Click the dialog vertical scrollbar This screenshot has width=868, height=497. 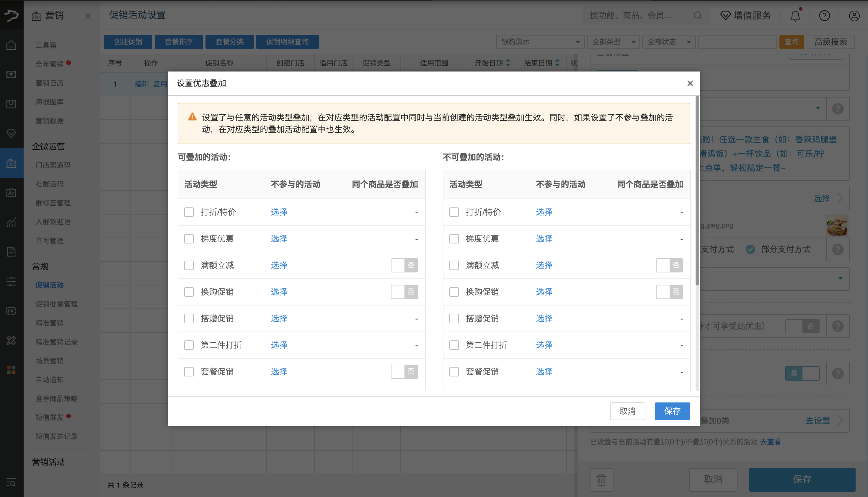pos(697,191)
